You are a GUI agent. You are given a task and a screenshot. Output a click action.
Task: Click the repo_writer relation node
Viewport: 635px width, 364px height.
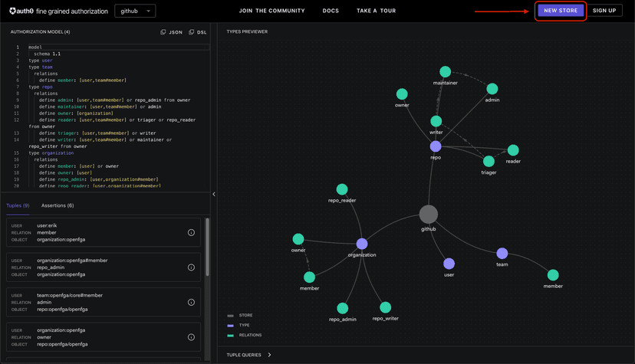(386, 307)
